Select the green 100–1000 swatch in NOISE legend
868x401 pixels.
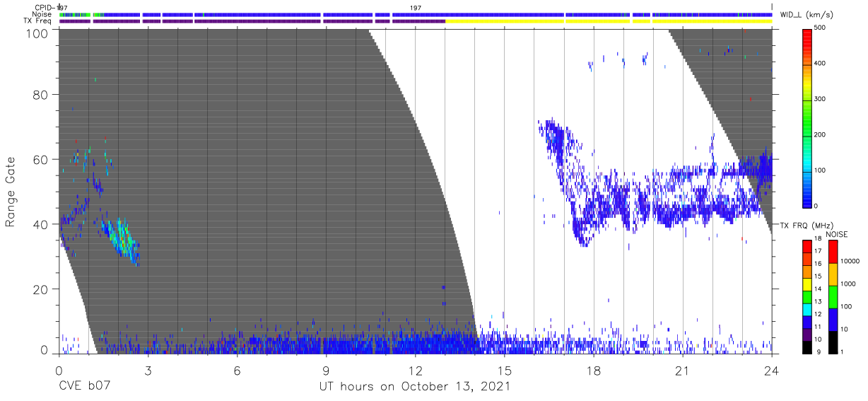tap(833, 296)
